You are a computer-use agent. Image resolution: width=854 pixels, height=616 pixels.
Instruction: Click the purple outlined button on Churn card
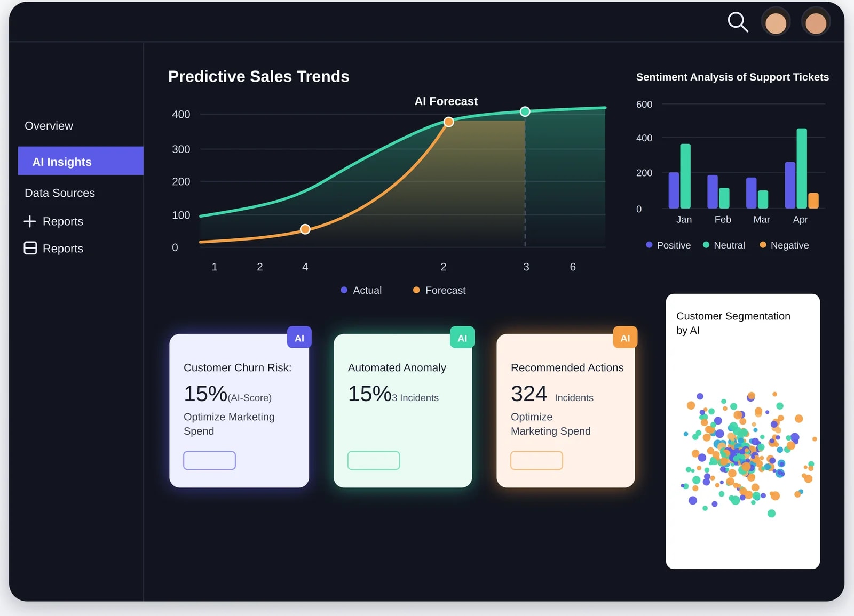[209, 460]
